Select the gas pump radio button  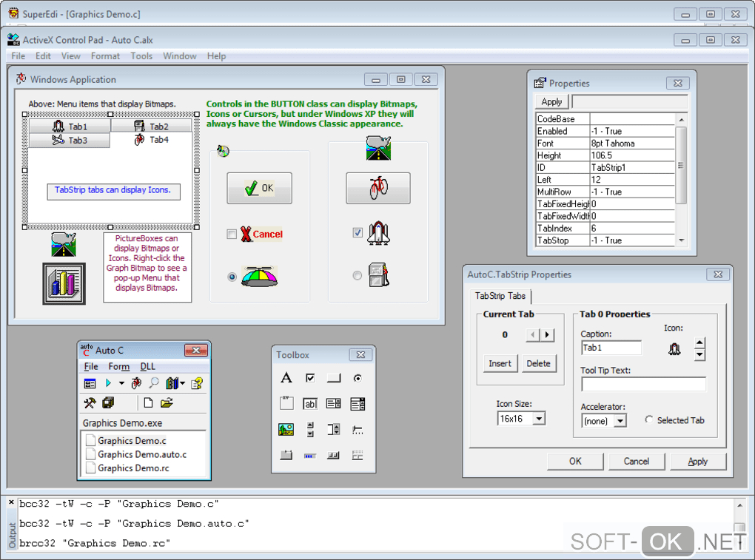pos(357,275)
